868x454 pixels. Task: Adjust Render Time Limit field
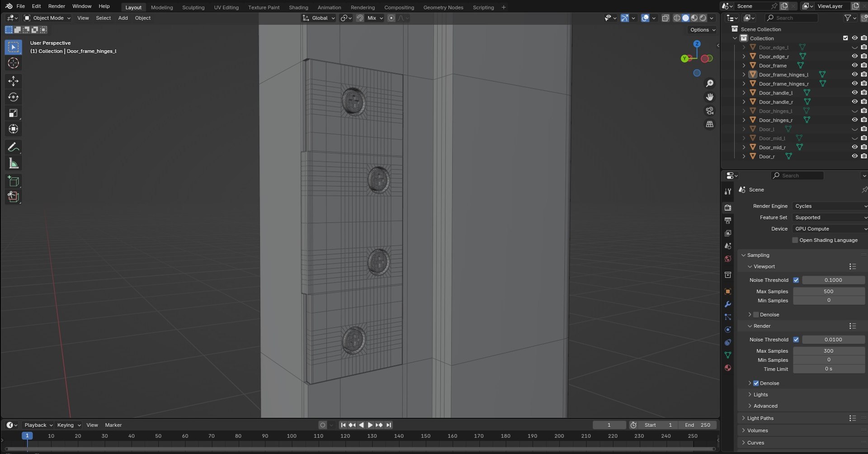(x=829, y=369)
